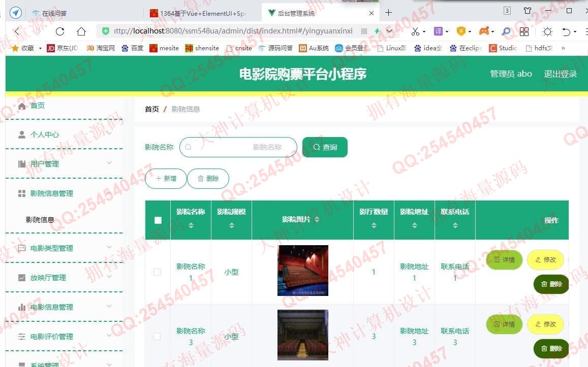Expand the 用户管理 submenu arrow
The height and width of the screenshot is (367, 588).
(x=109, y=163)
